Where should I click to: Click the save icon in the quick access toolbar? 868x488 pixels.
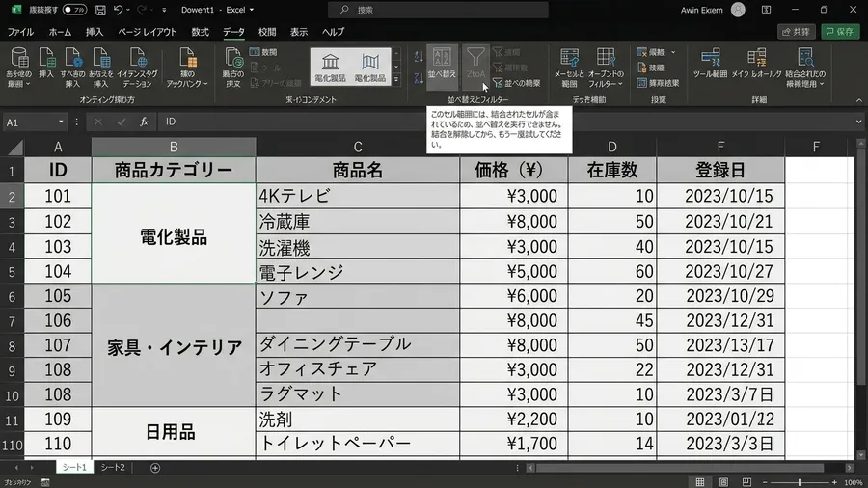[x=100, y=10]
